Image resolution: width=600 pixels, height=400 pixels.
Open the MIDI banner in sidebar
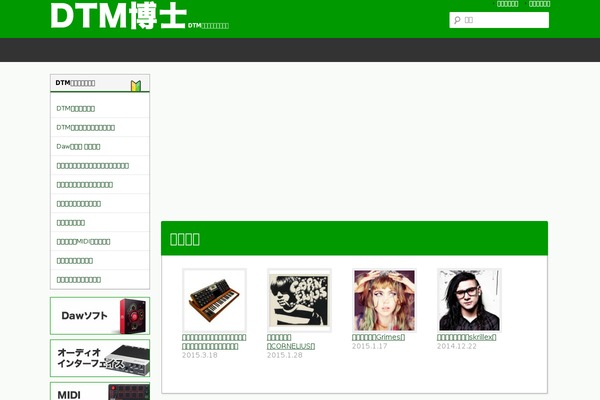(x=100, y=391)
